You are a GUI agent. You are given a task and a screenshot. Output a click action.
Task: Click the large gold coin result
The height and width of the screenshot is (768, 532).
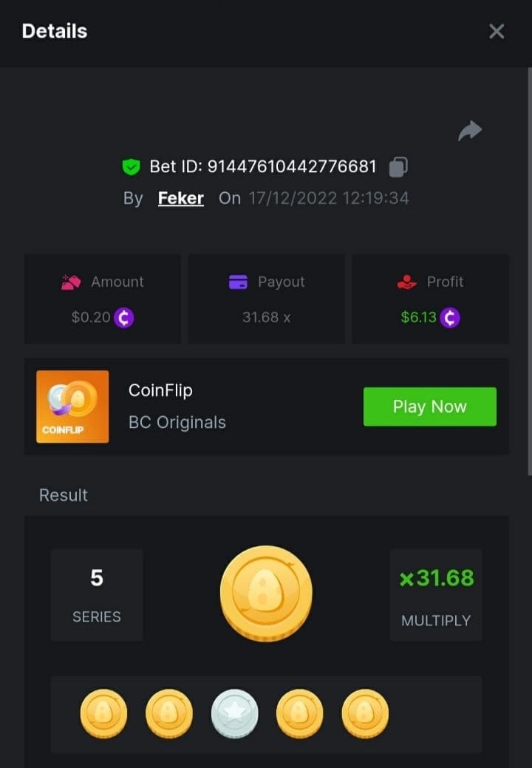266,593
